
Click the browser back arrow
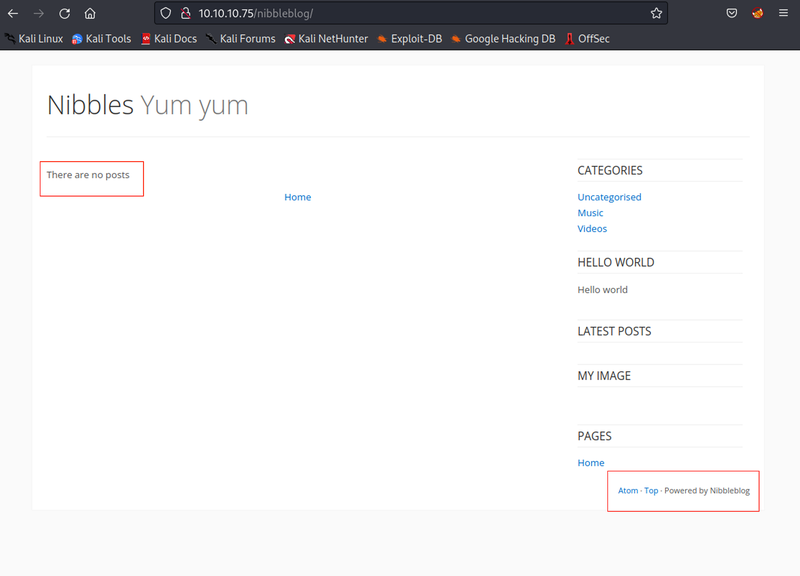13,14
